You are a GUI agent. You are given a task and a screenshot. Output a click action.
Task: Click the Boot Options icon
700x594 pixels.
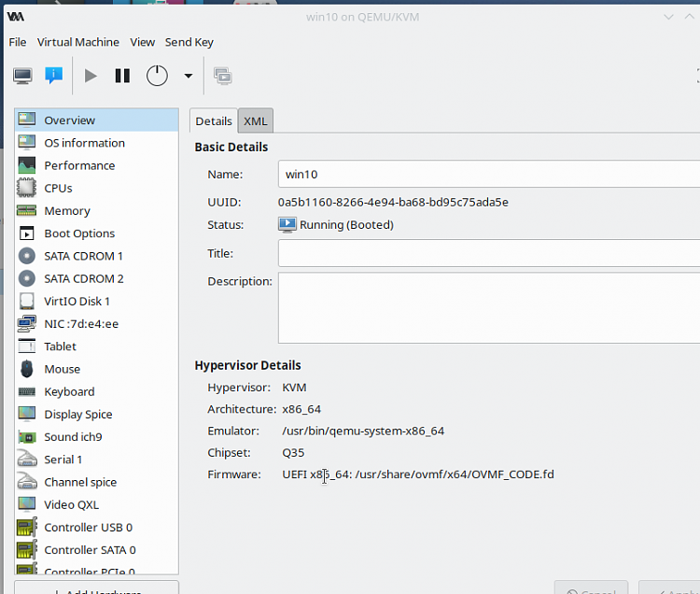pyautogui.click(x=26, y=233)
